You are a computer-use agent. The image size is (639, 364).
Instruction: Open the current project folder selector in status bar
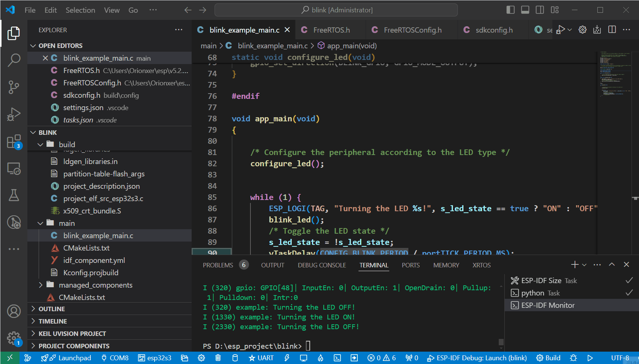[x=184, y=358]
